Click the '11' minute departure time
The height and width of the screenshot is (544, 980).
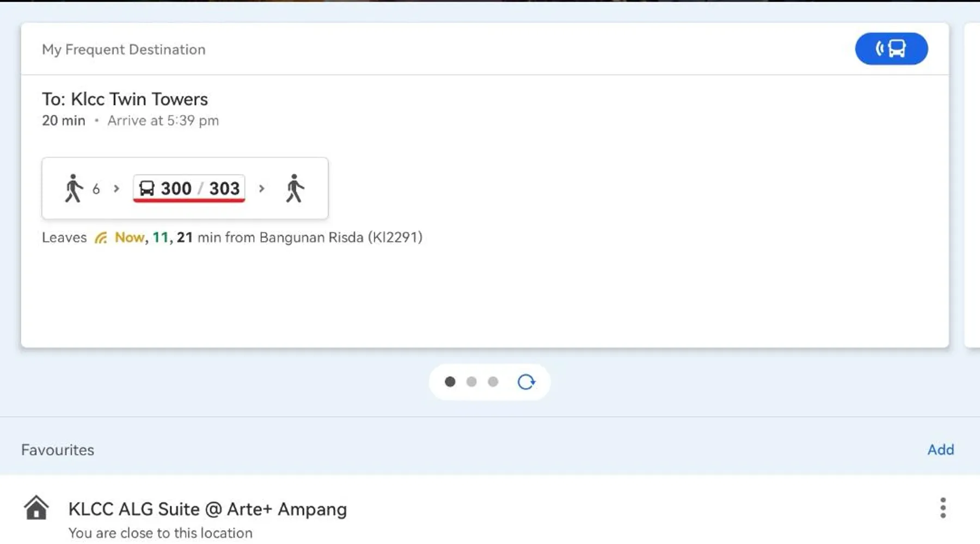[160, 238]
